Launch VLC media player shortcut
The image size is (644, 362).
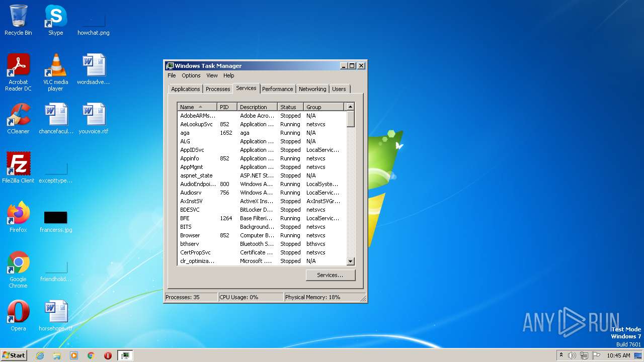(x=55, y=72)
